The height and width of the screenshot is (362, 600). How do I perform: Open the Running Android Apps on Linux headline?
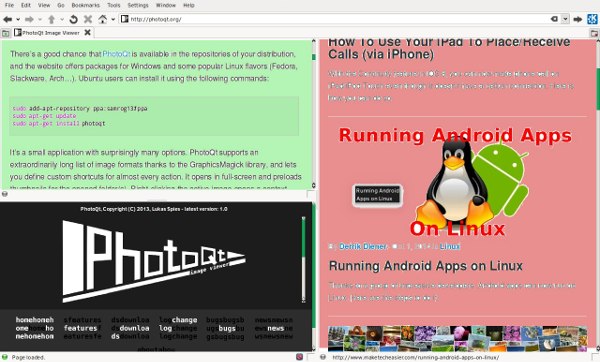pos(426,266)
